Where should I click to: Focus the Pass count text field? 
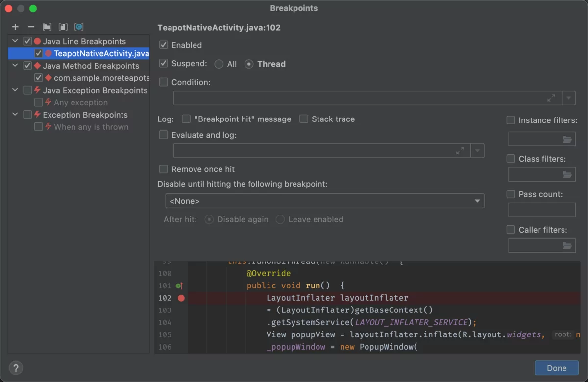(x=542, y=210)
